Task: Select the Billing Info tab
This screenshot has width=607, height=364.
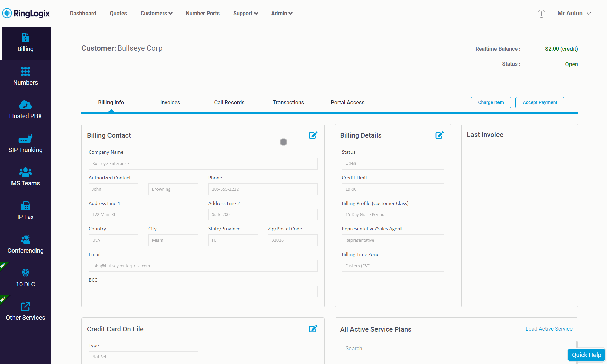Action: coord(111,102)
